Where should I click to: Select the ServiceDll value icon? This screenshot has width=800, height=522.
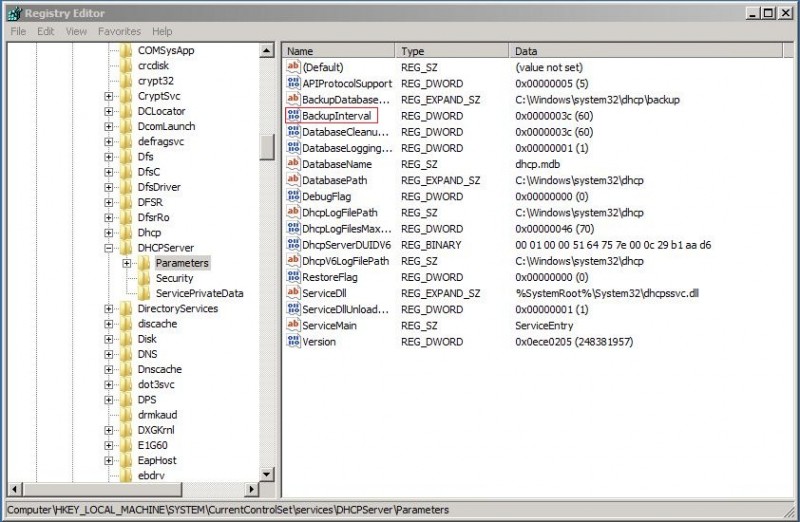tap(293, 294)
